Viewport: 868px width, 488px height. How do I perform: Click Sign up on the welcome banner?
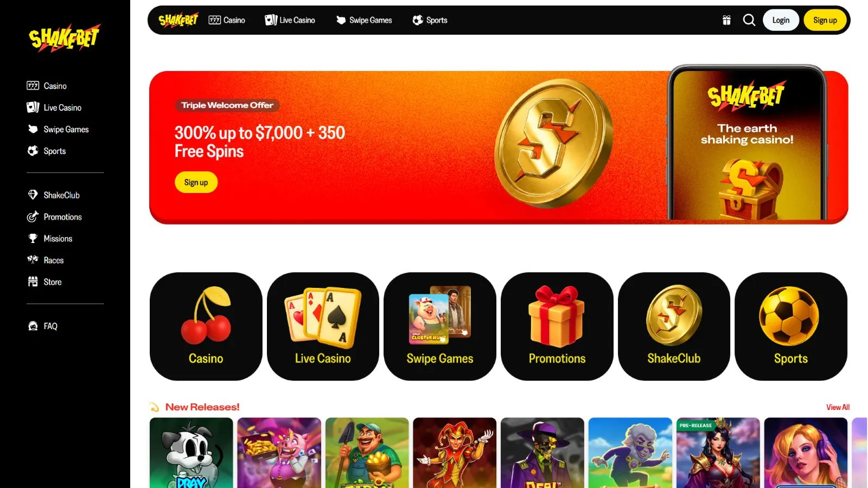pyautogui.click(x=196, y=182)
